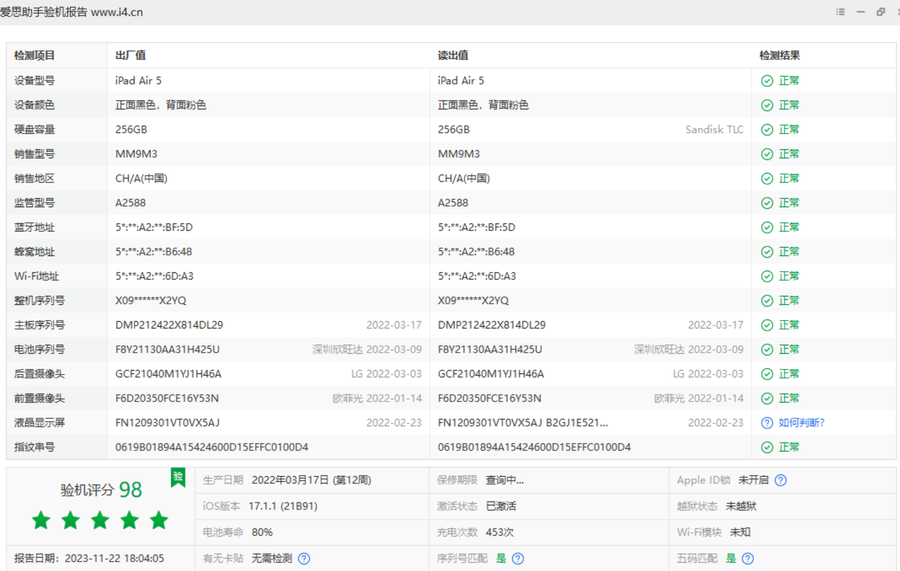Click 读出值 5*:**:A2:**:BF:5D in 蓝牙地址 row
Screen dimensions: 900x571
476,227
